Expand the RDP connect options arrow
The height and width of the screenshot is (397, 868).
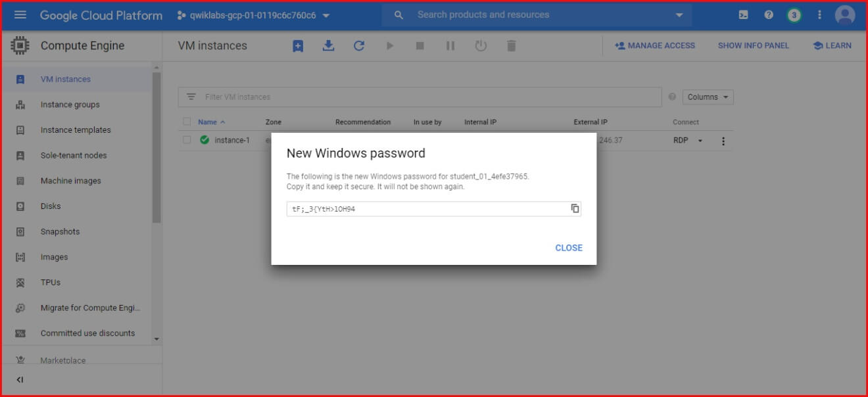pos(700,141)
